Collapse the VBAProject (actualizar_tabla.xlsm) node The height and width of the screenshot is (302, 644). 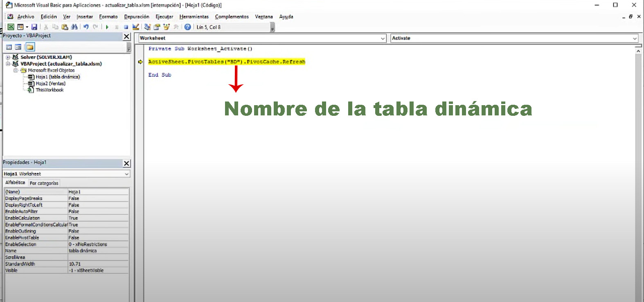click(x=8, y=64)
